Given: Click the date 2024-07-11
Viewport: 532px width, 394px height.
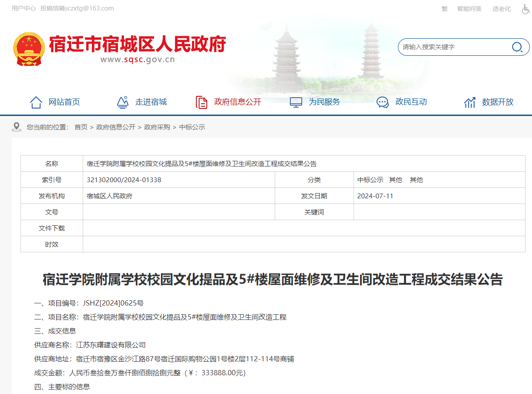Looking at the screenshot, I should (x=375, y=196).
